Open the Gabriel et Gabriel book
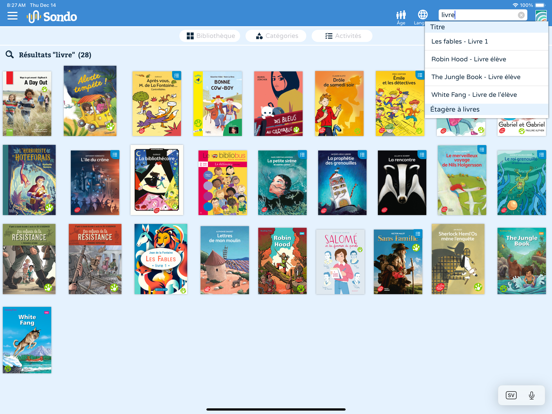The image size is (552, 414). pos(522,127)
